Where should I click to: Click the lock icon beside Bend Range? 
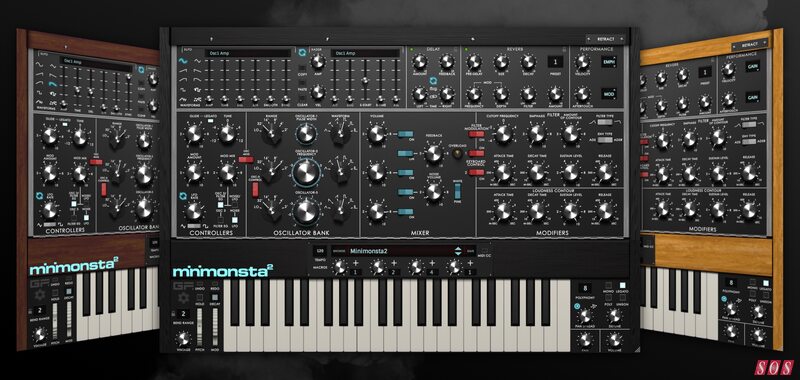coord(174,313)
